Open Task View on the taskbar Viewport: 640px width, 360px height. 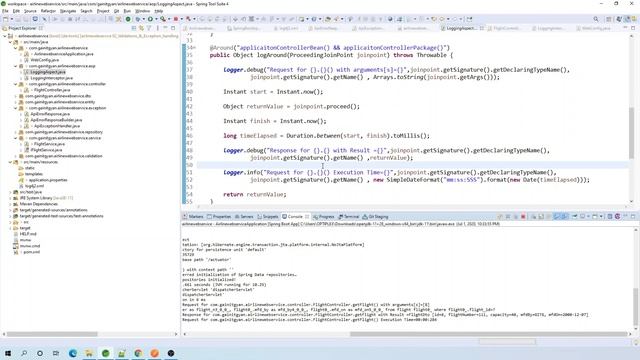[x=56, y=353]
